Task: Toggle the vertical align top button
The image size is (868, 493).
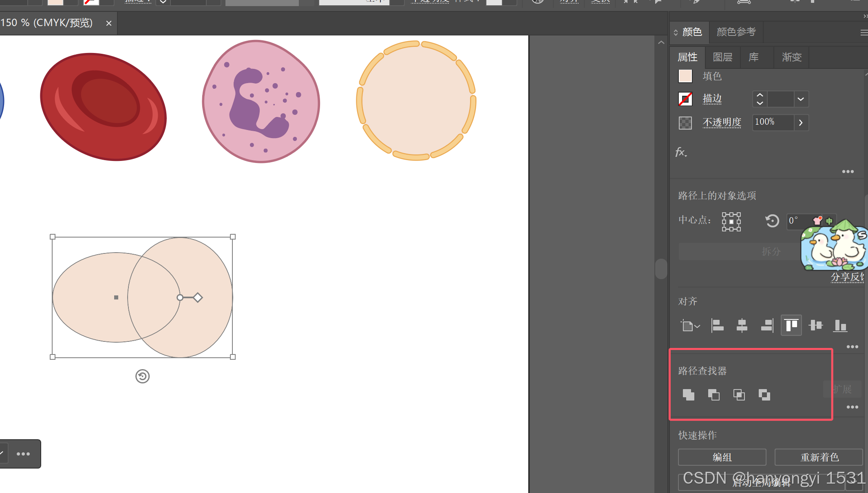Action: coord(791,326)
